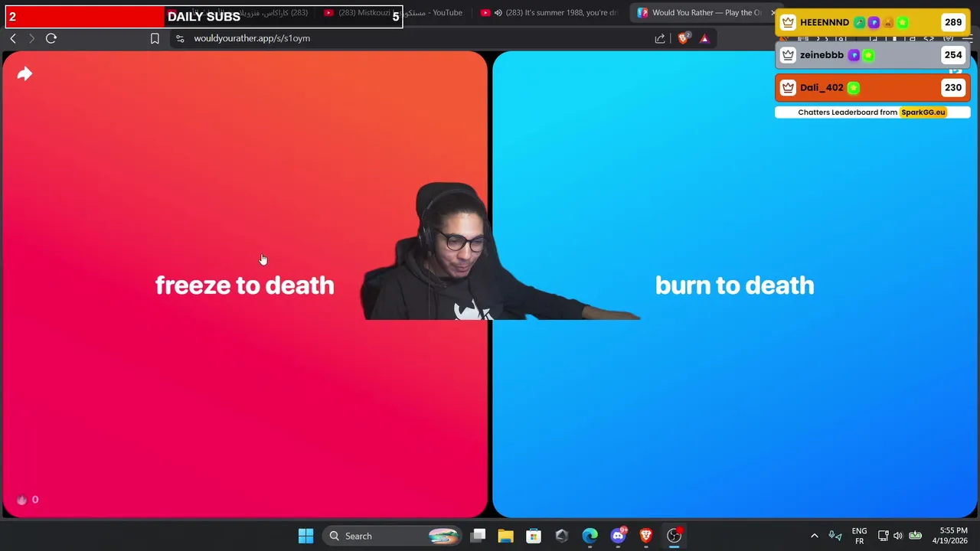
Task: Click the battery tray icon
Action: tap(915, 536)
